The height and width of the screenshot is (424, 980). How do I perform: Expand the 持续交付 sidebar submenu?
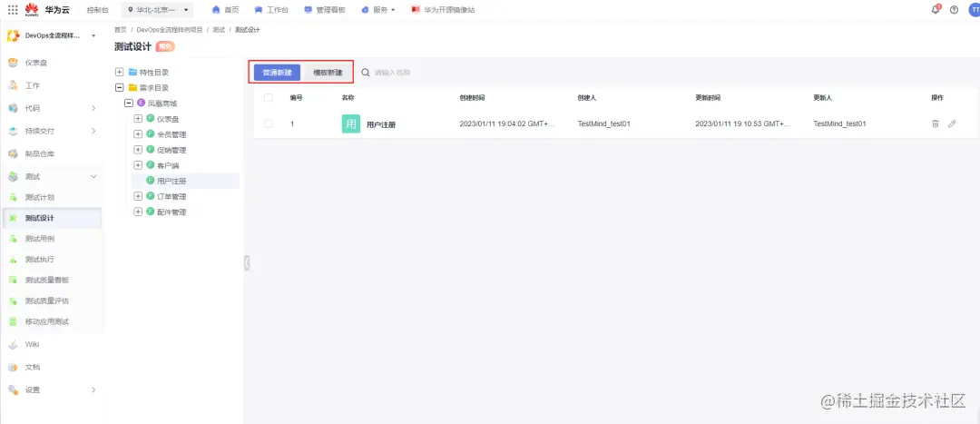pos(93,131)
